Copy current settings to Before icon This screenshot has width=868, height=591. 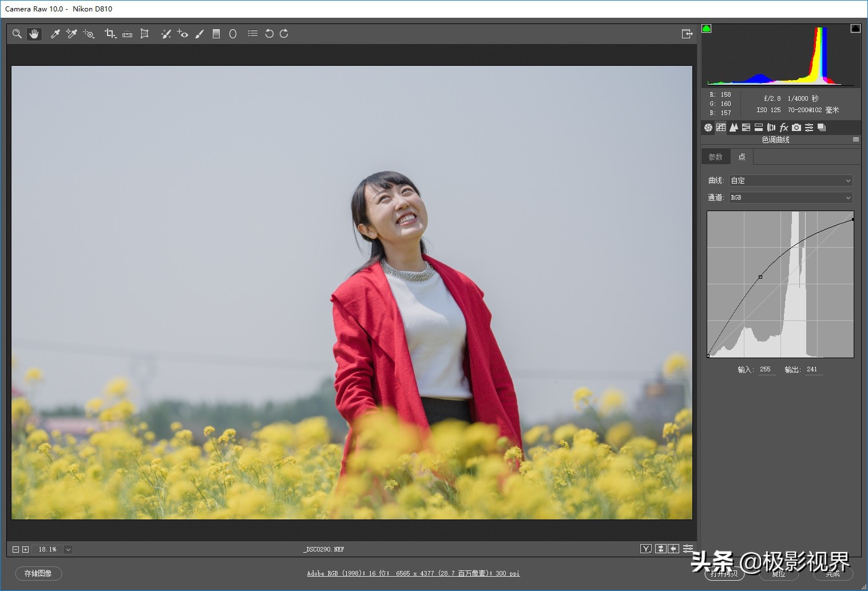click(x=674, y=549)
